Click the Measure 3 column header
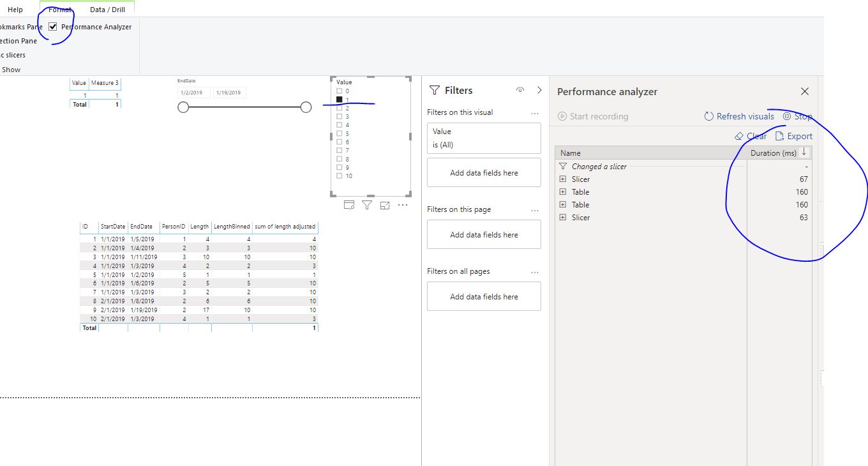 [x=105, y=83]
